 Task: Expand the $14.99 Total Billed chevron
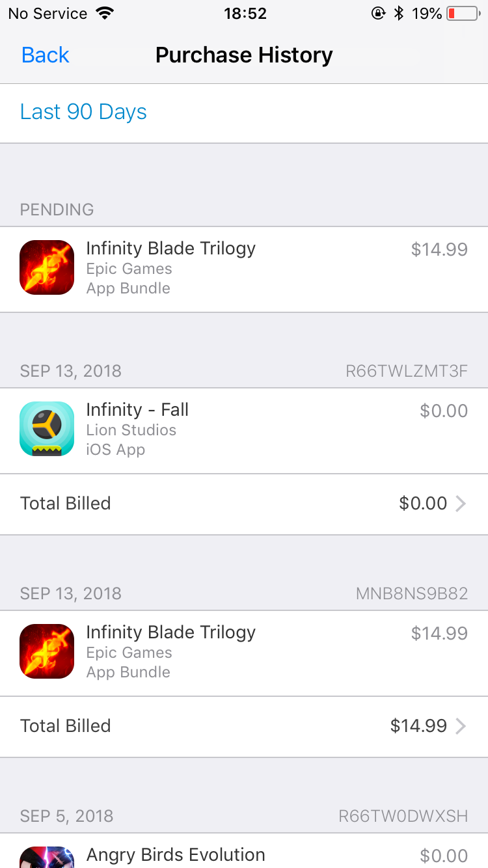point(460,726)
